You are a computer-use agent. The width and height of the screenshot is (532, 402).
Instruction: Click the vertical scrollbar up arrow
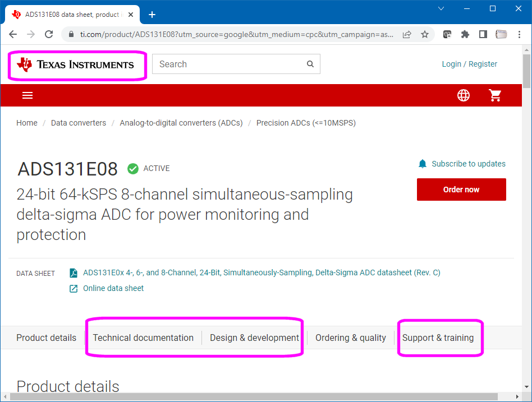point(526,50)
